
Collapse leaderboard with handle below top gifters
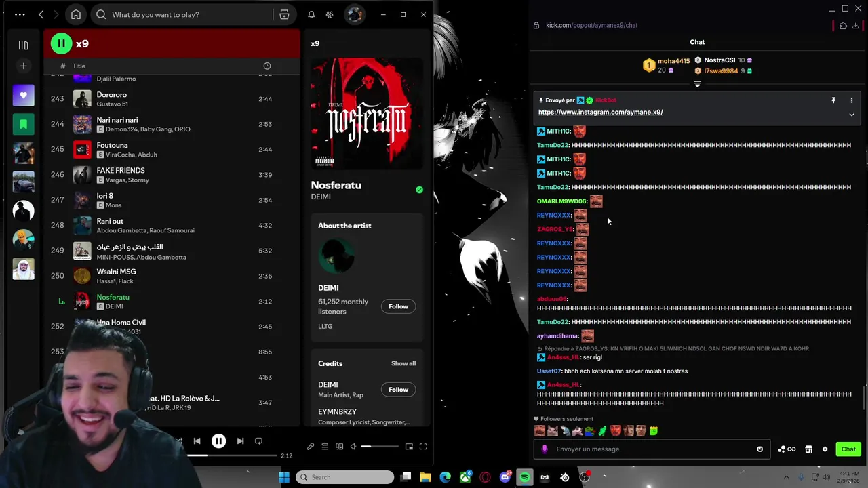(697, 84)
